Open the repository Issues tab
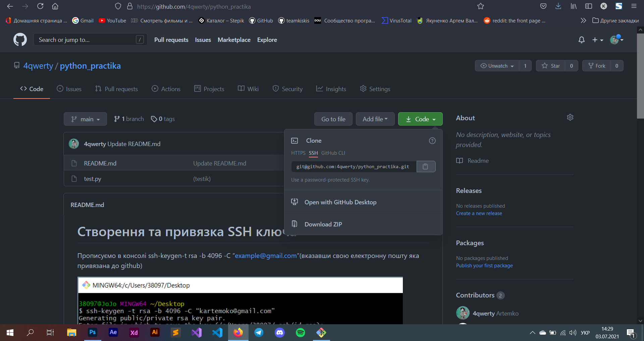Viewport: 644px width, 341px height. pyautogui.click(x=69, y=89)
